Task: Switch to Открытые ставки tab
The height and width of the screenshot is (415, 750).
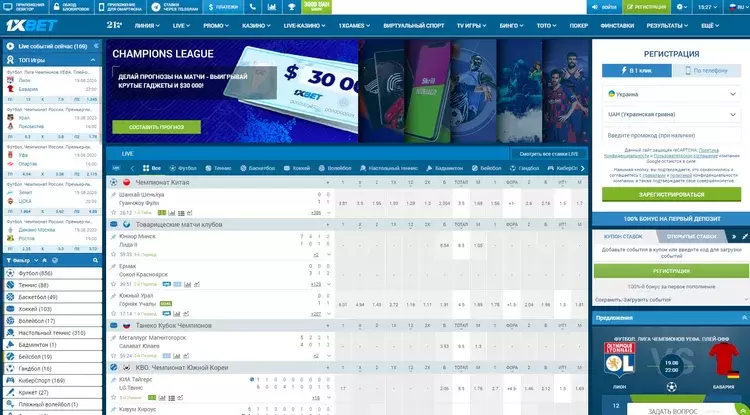Action: [x=692, y=236]
